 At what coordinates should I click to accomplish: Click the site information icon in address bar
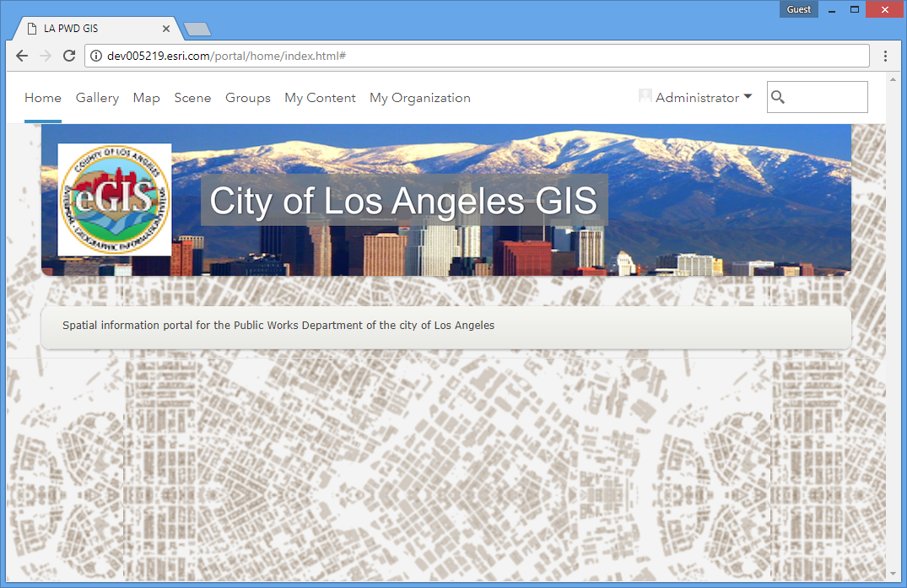coord(96,56)
